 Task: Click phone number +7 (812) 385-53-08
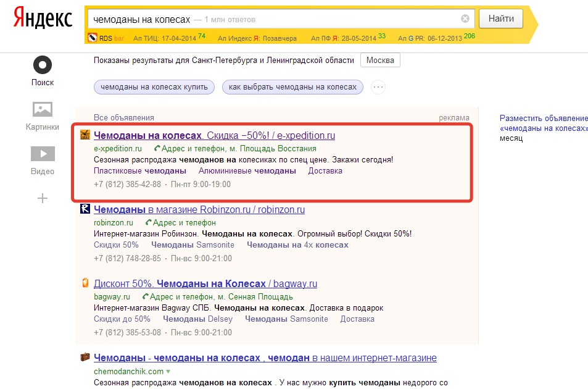click(x=127, y=332)
